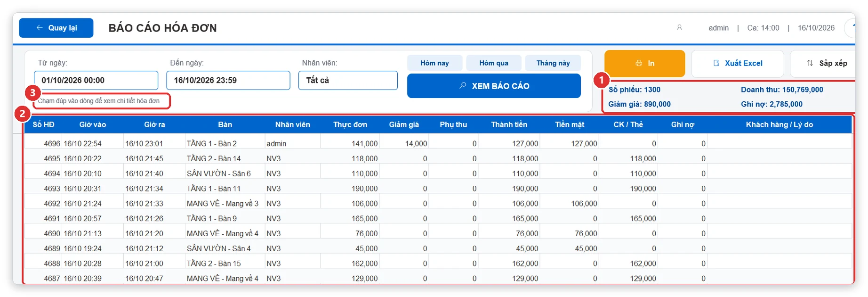This screenshot has height=297, width=868.
Task: Click the Tiền mặt column header
Action: (570, 124)
